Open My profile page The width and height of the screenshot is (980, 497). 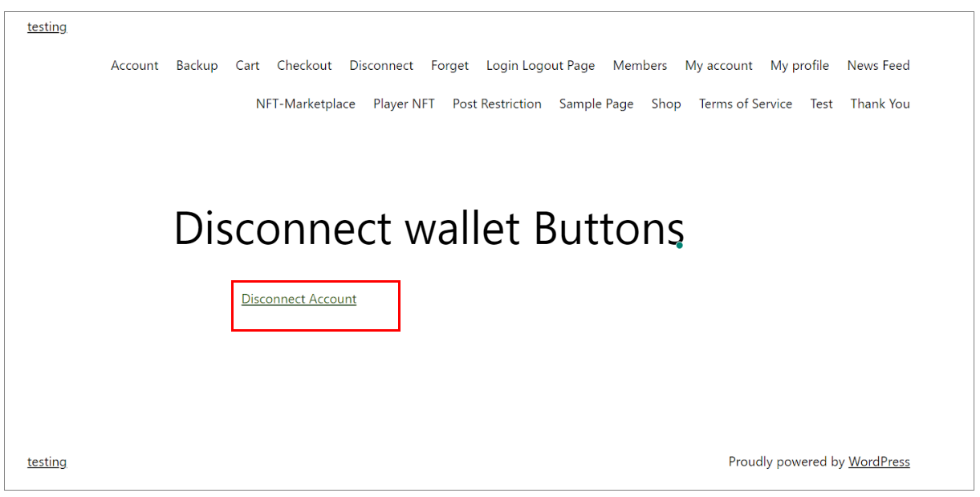[799, 66]
